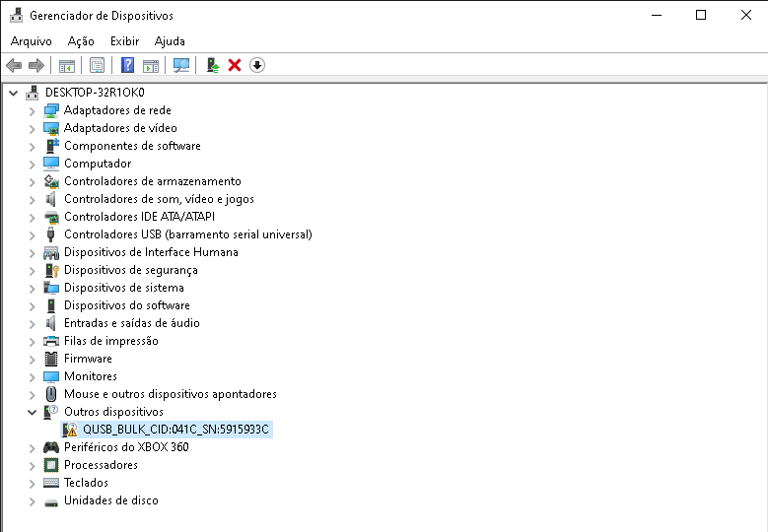Select the Computador label
Viewport: 768px width, 532px height.
pos(98,164)
